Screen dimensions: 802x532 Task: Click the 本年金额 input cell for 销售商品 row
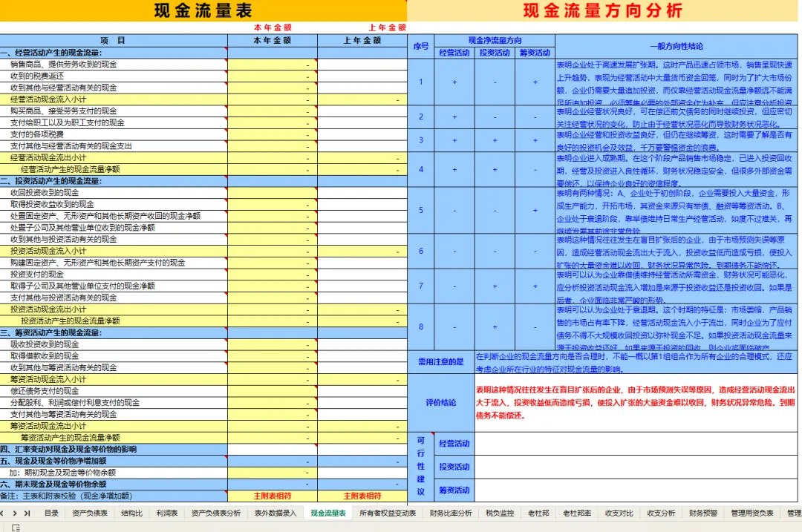coord(272,65)
